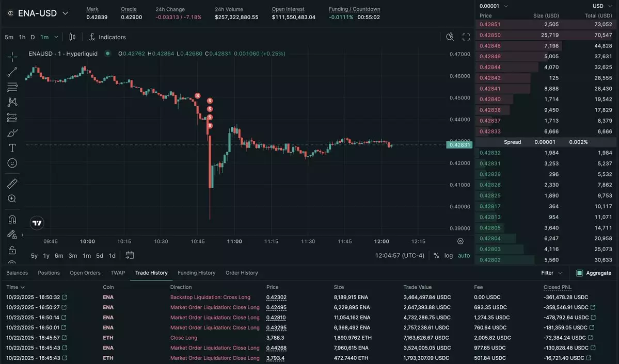This screenshot has width=619, height=364.
Task: Select the trend line drawing tool
Action: click(x=12, y=72)
